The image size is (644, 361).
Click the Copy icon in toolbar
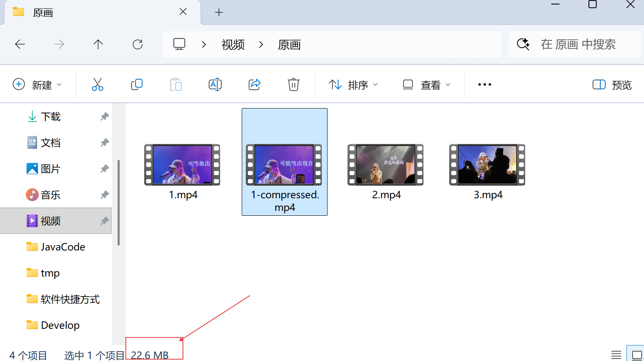click(x=136, y=84)
